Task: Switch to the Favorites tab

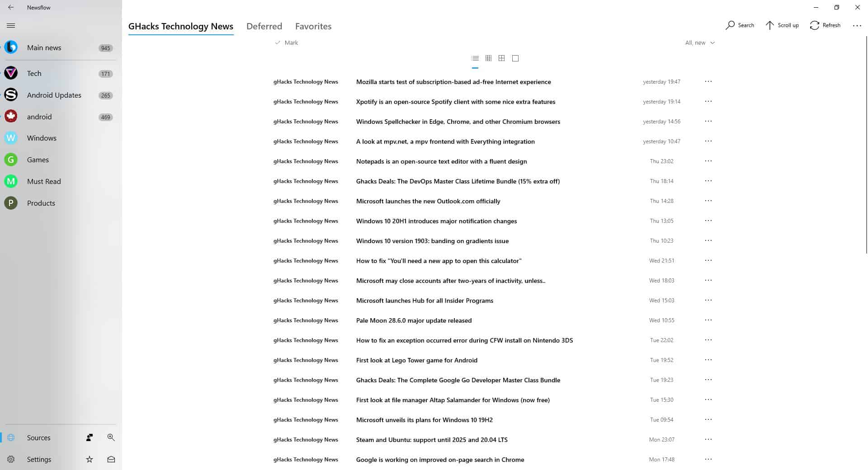Action: tap(313, 26)
